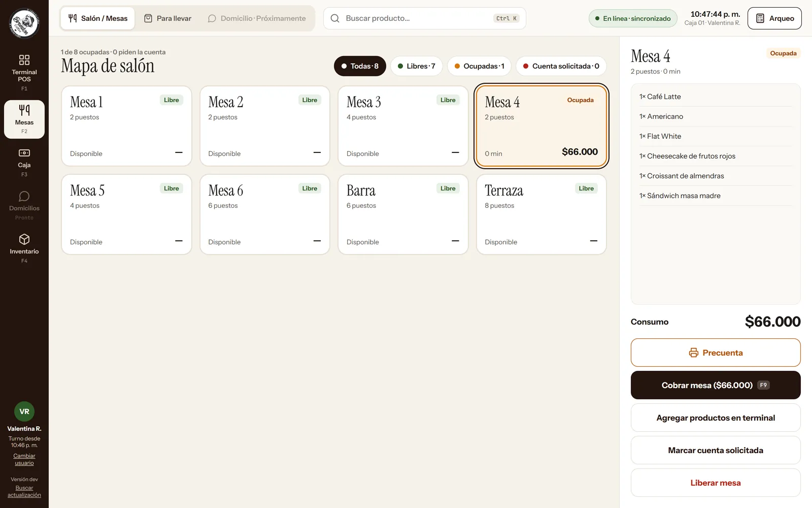
Task: Select the Mesa 6 card
Action: click(265, 214)
